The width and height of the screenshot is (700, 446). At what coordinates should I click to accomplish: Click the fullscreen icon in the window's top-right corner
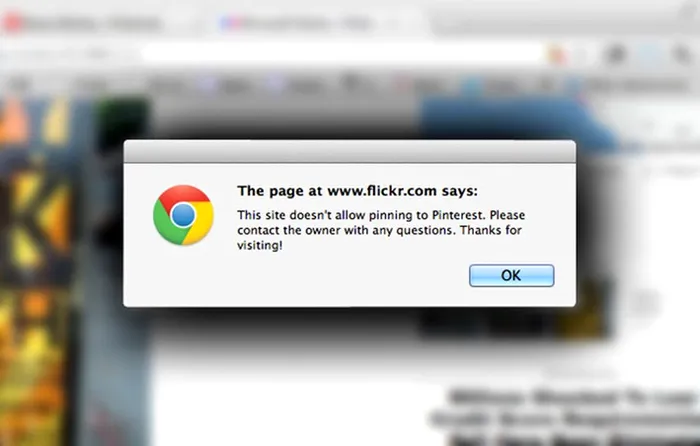tap(690, 8)
